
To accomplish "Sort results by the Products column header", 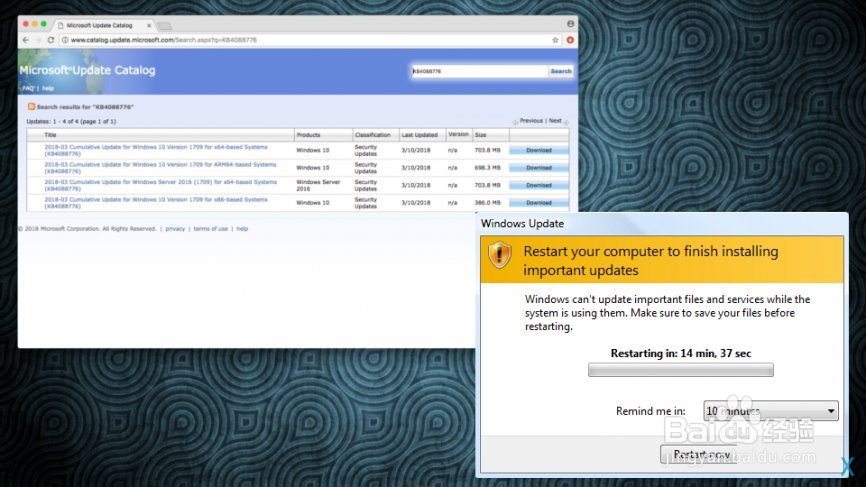I will coord(308,135).
